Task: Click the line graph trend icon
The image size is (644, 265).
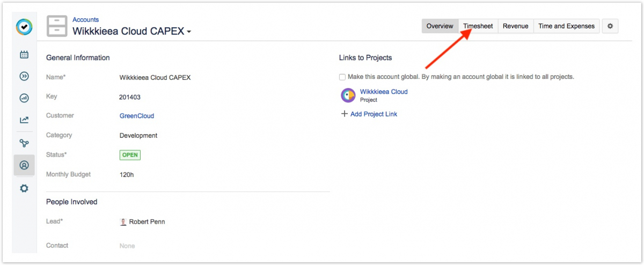Action: click(x=24, y=120)
